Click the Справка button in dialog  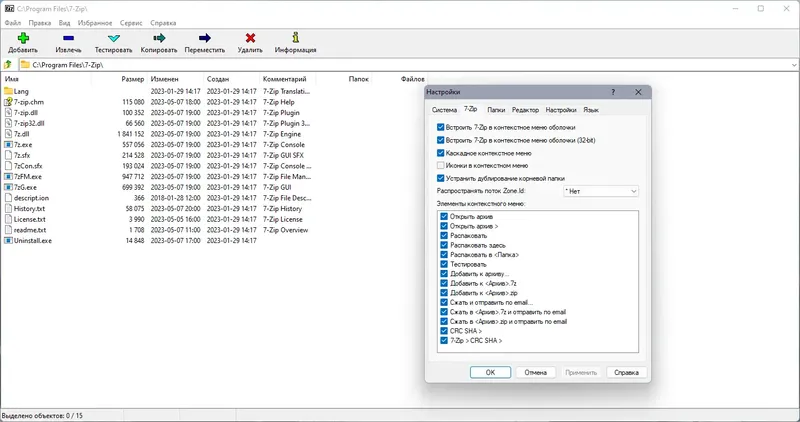coord(627,373)
